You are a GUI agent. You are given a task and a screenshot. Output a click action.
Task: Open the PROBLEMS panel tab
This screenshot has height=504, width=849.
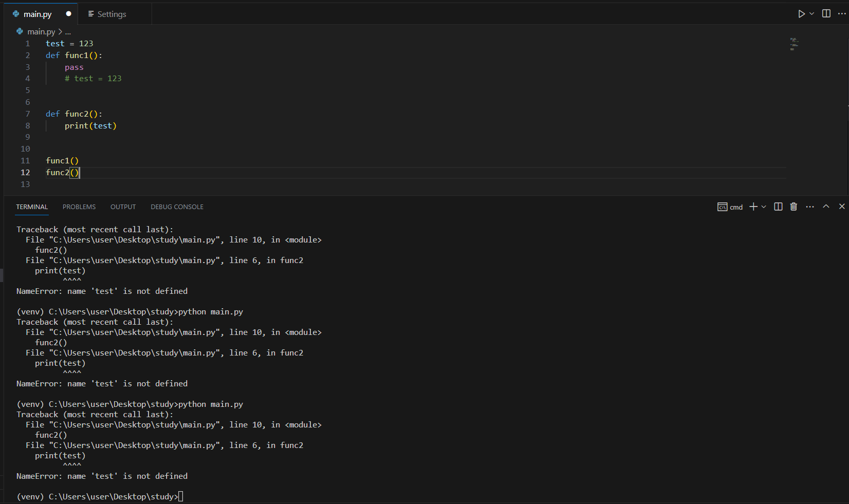coord(79,207)
